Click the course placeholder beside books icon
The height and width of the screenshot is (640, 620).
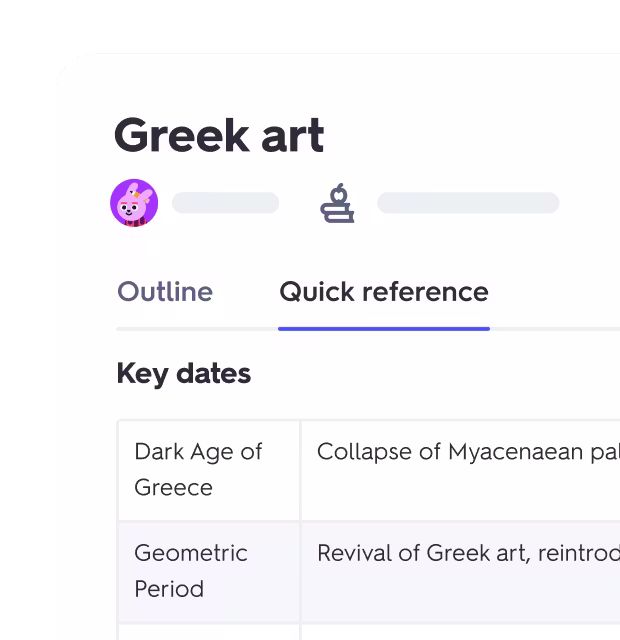pyautogui.click(x=467, y=204)
